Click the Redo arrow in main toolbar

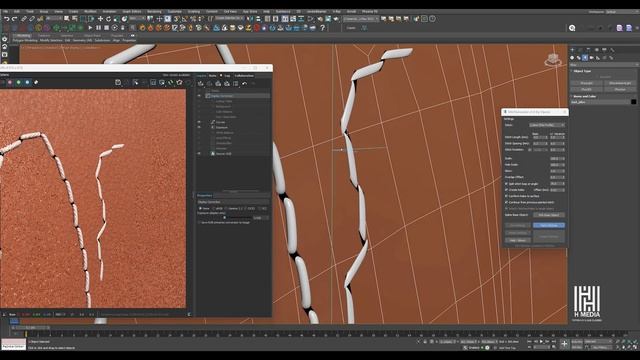14,19
